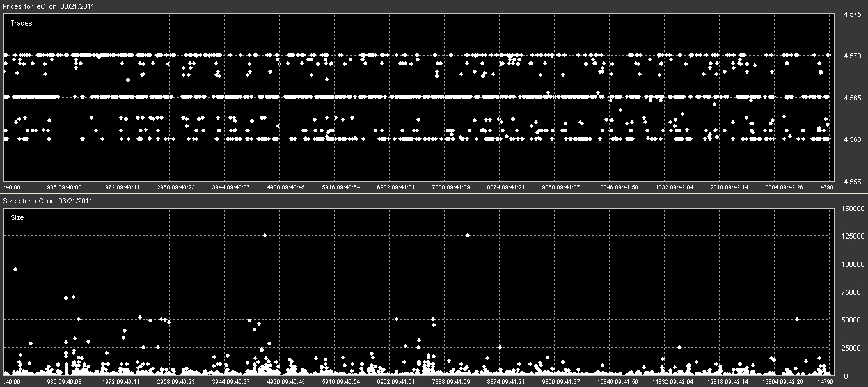Click ':40:00' under the sizes chart

coord(12,382)
